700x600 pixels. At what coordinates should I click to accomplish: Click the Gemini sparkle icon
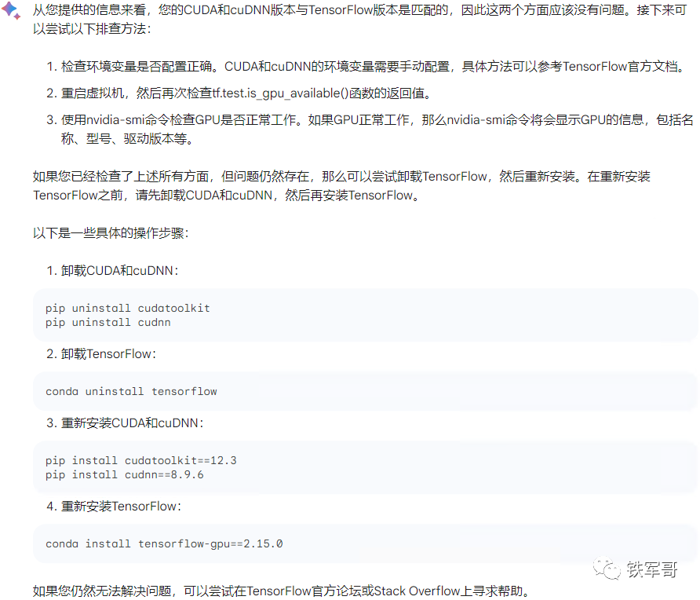click(11, 10)
